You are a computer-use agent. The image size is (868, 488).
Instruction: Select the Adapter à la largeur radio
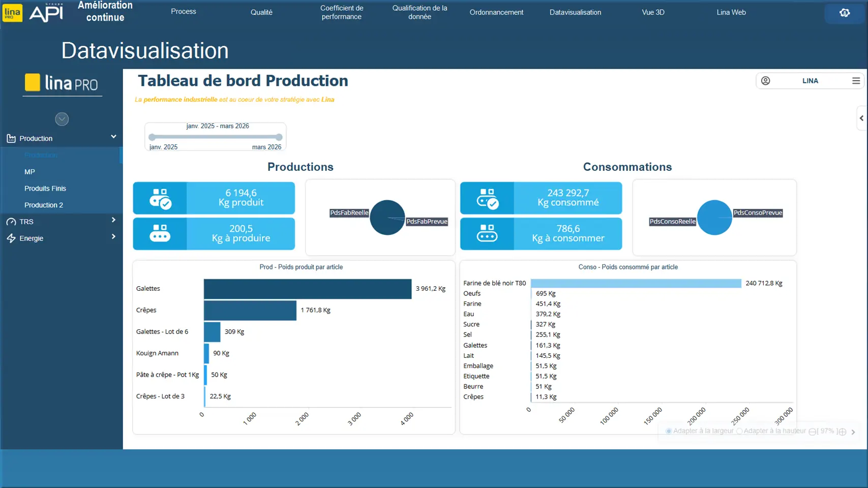pyautogui.click(x=669, y=431)
